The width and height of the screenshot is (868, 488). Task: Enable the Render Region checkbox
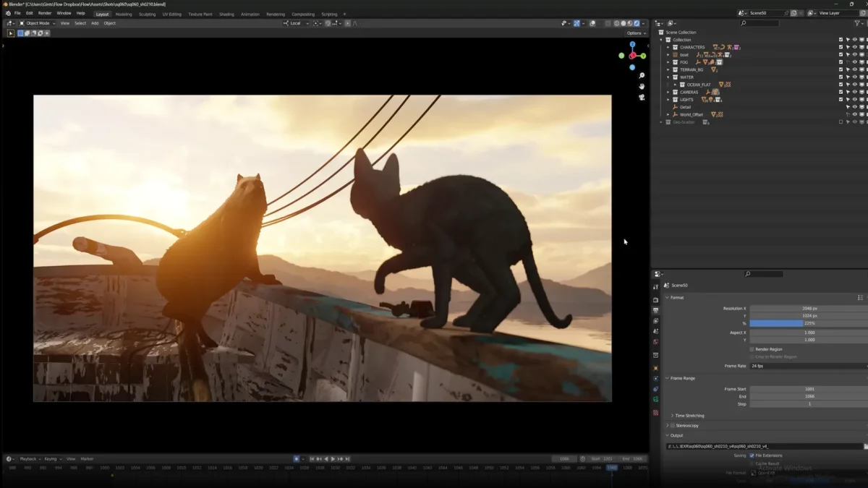pos(752,349)
